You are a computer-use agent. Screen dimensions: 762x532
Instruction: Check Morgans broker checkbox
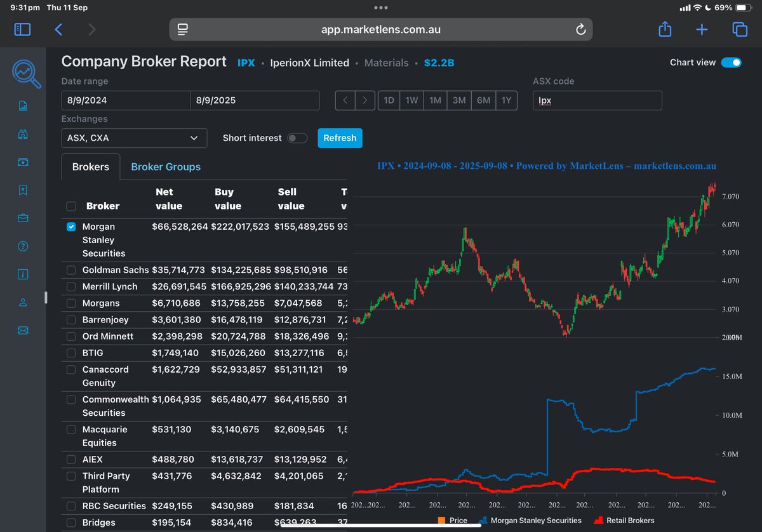pos(71,303)
